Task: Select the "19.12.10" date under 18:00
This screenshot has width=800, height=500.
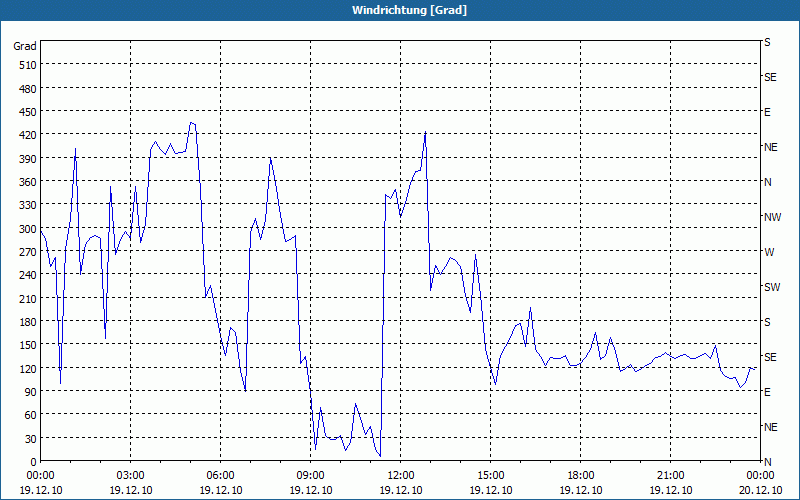Action: click(581, 490)
